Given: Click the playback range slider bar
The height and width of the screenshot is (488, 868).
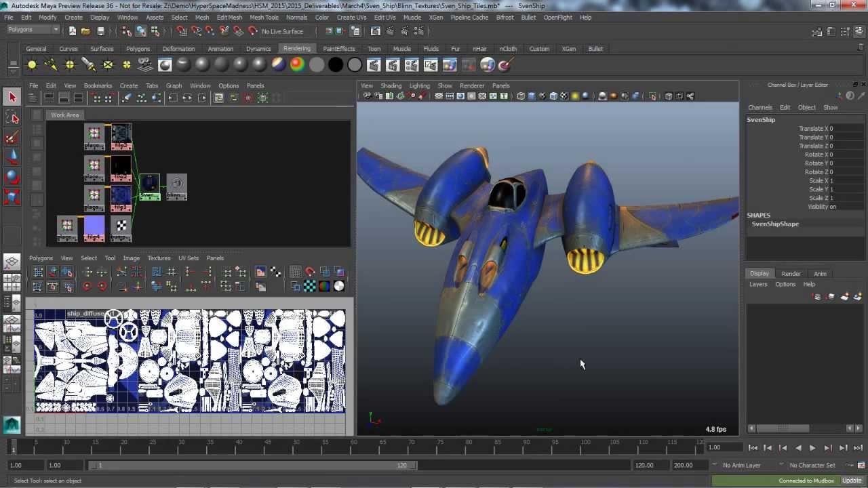Looking at the screenshot, I should (x=252, y=465).
